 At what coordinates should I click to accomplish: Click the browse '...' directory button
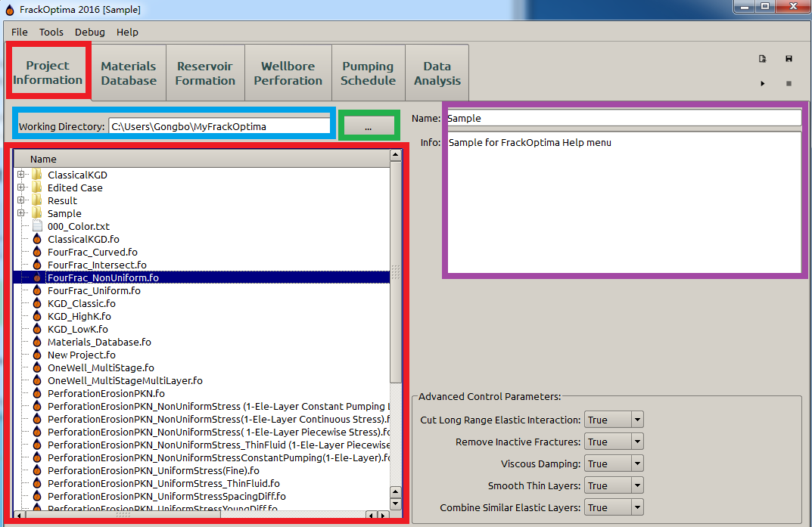coord(369,126)
